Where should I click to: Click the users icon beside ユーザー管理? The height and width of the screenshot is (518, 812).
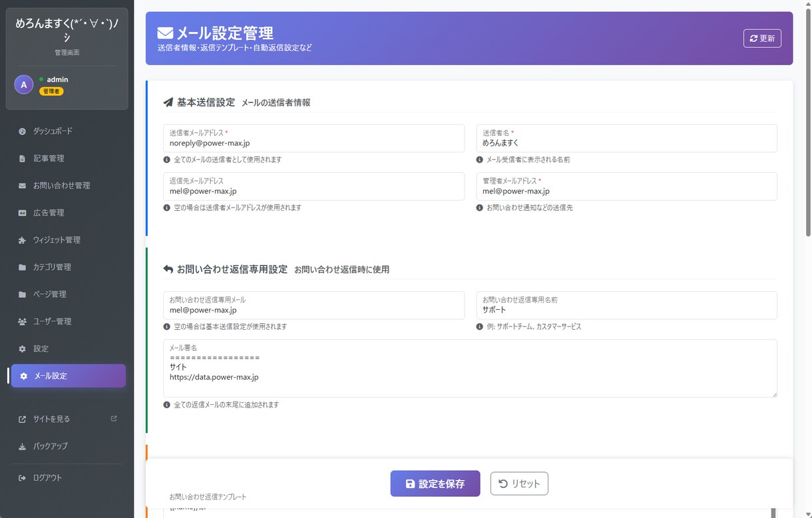tap(22, 322)
